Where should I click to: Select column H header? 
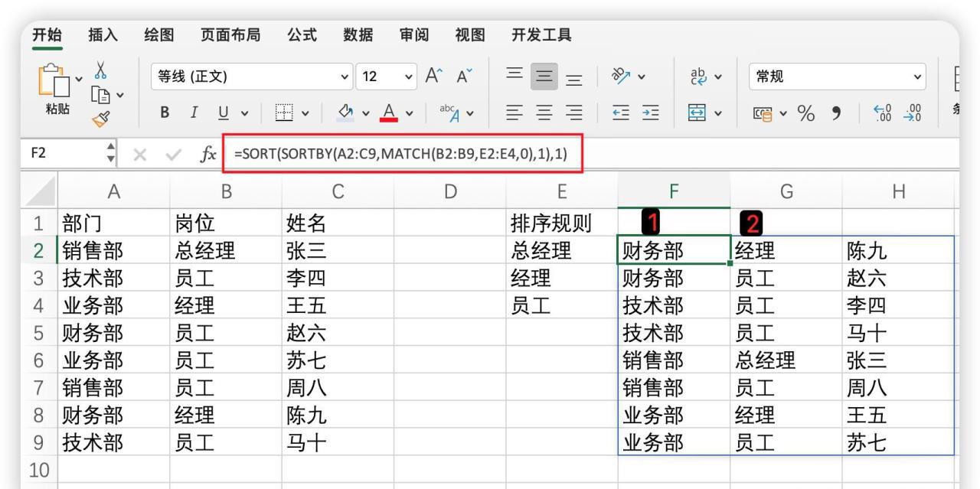point(899,191)
